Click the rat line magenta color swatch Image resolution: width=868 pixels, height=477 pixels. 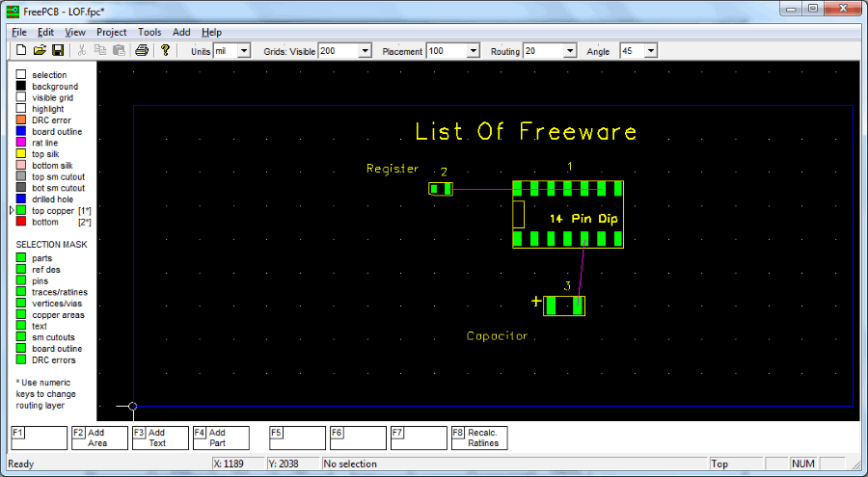21,143
